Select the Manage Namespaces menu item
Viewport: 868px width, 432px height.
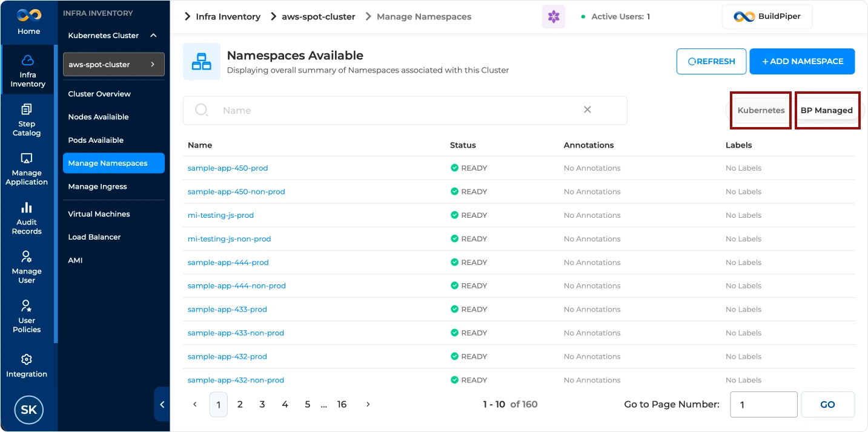(x=114, y=163)
